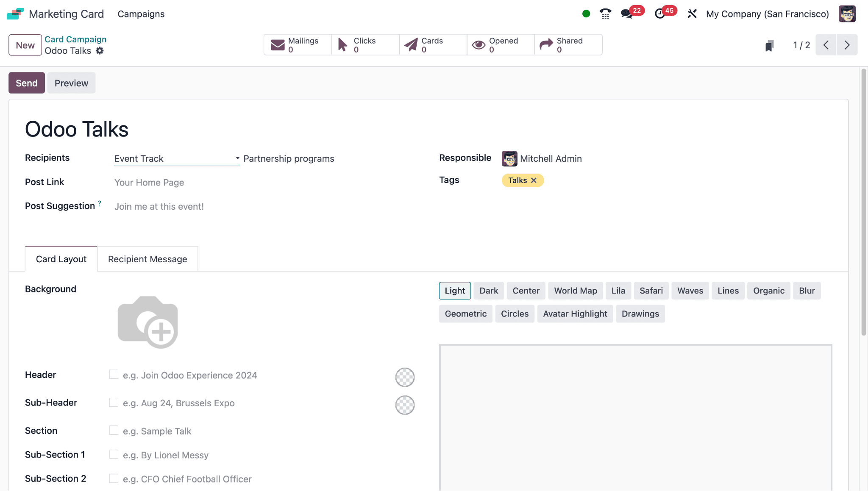
Task: Tick the Sub-Section 1 checkbox
Action: click(114, 455)
